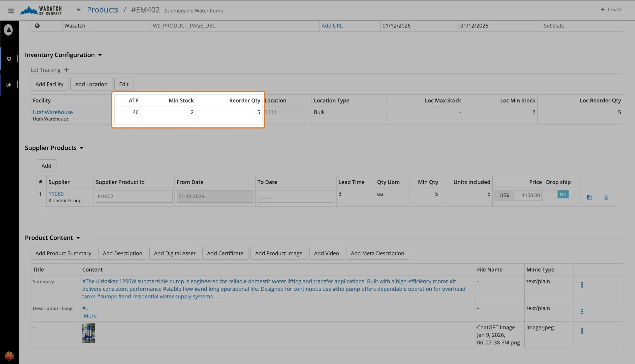Click the Kirloskar Group supplier name

(x=65, y=201)
